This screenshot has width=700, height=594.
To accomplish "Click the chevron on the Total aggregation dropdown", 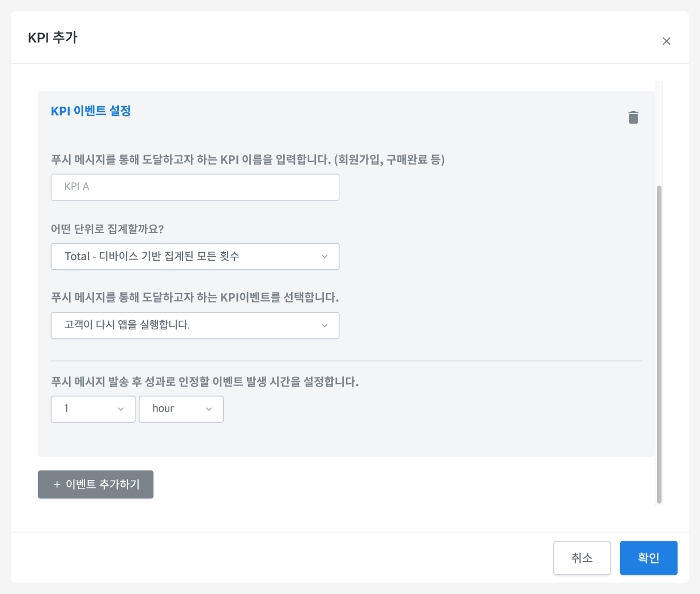I will point(325,257).
